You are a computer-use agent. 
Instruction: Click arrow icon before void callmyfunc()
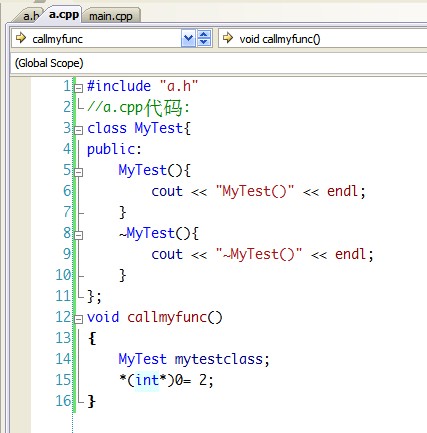pyautogui.click(x=228, y=38)
